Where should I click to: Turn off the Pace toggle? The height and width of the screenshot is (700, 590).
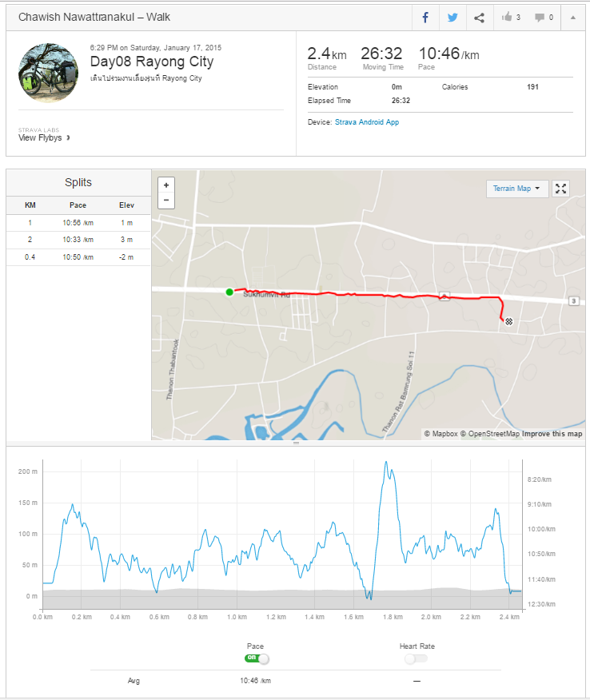(x=257, y=658)
